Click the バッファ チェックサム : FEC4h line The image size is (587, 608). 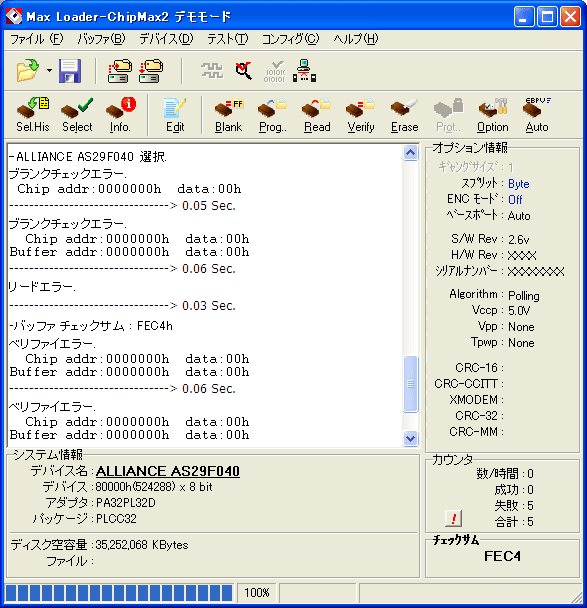tap(91, 326)
